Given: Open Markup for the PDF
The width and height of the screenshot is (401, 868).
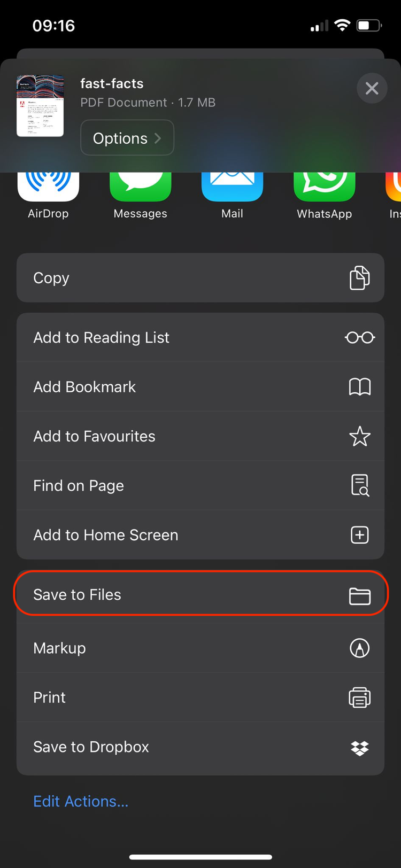Looking at the screenshot, I should [x=200, y=648].
